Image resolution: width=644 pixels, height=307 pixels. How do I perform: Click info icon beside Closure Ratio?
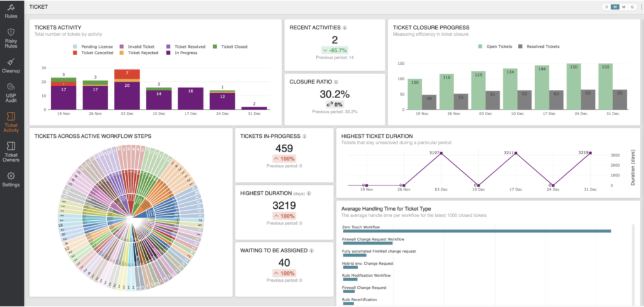coord(337,82)
